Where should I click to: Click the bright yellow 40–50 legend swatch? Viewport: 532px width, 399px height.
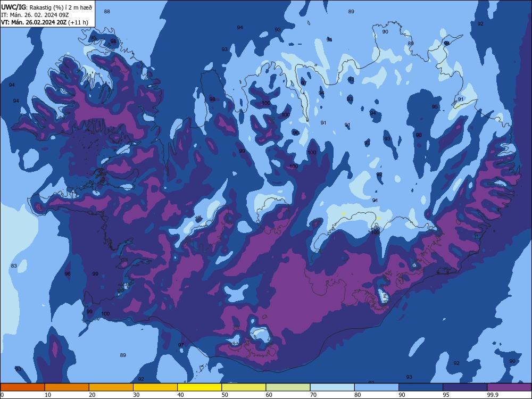click(x=199, y=387)
